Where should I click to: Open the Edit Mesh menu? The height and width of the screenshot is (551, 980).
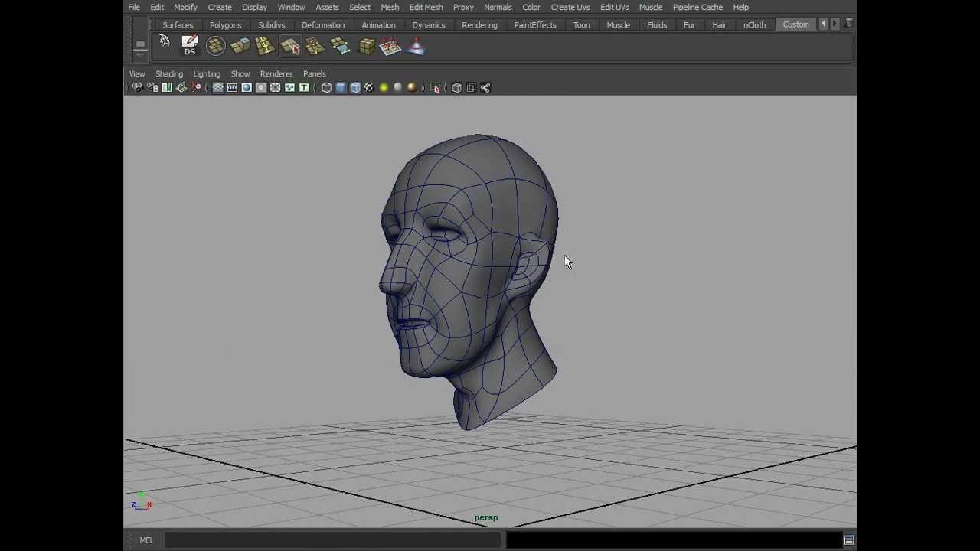pos(426,8)
